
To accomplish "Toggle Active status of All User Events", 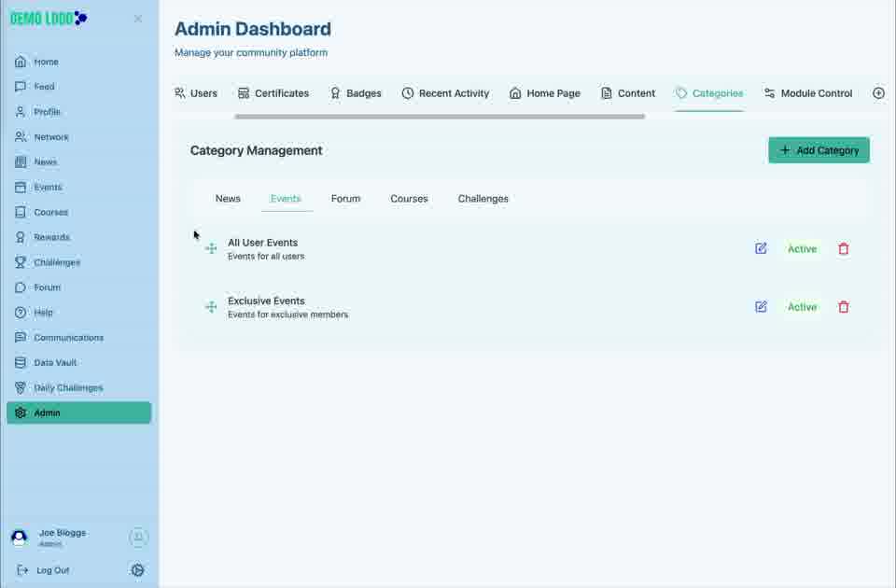I will click(802, 248).
